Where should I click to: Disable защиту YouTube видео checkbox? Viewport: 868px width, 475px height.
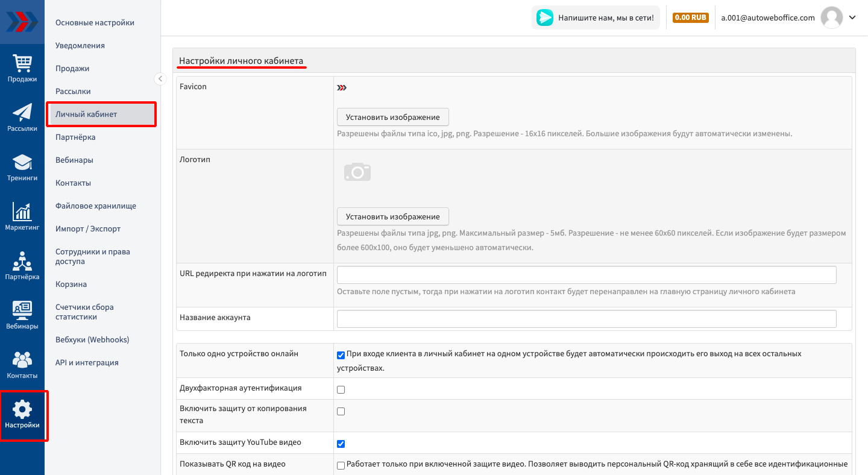point(341,444)
